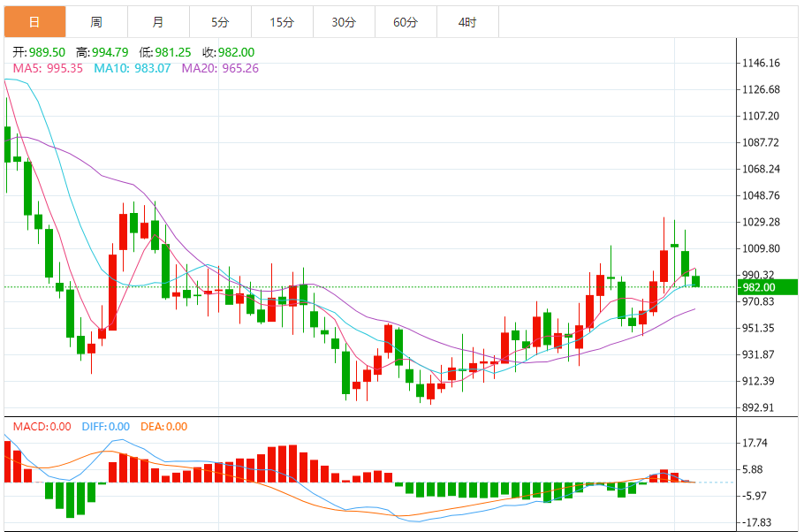Click the 1087.72 price axis label
This screenshot has width=804, height=532.
(761, 142)
